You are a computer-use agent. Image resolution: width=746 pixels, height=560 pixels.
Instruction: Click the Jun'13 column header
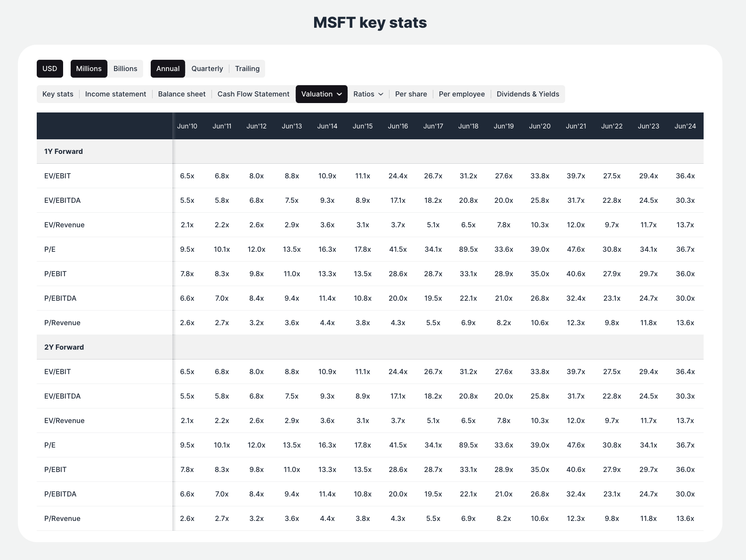point(292,126)
